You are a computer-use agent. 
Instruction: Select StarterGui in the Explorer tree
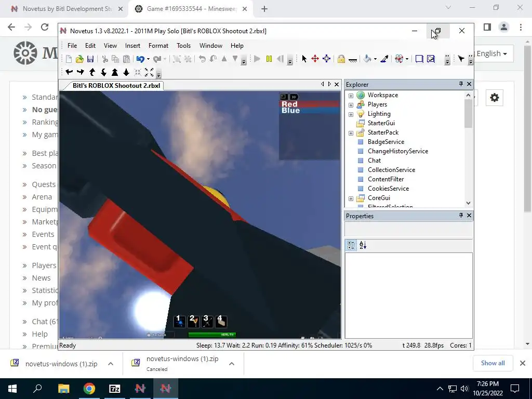tap(381, 123)
